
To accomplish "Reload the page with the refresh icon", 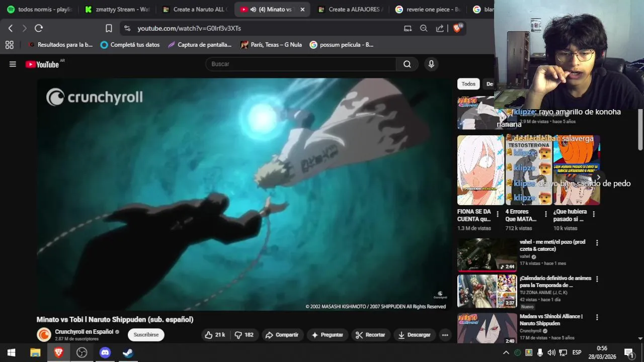I will pyautogui.click(x=39, y=29).
